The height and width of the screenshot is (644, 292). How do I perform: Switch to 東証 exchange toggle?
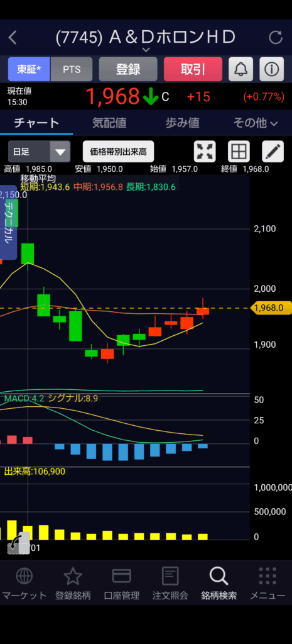(29, 69)
